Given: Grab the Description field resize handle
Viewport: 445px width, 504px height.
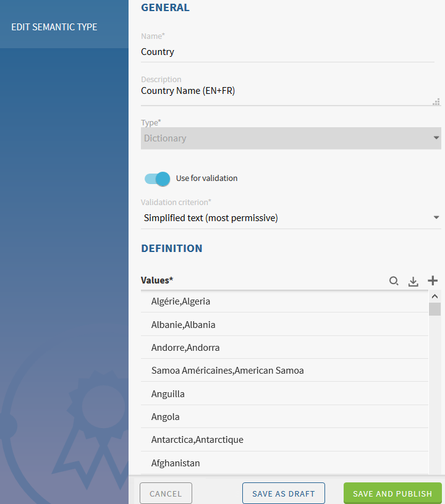Looking at the screenshot, I should (x=436, y=102).
